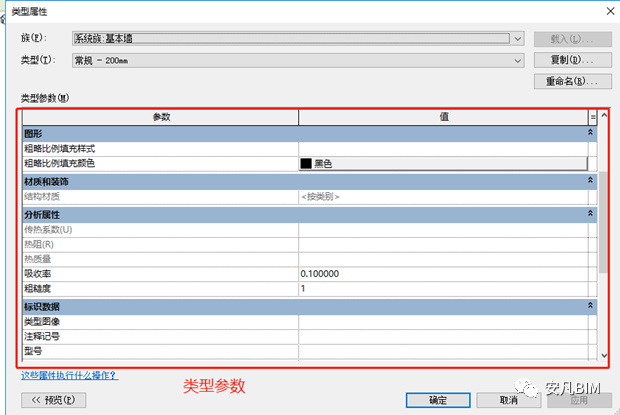Click the 粗糙度 value field

coord(442,288)
